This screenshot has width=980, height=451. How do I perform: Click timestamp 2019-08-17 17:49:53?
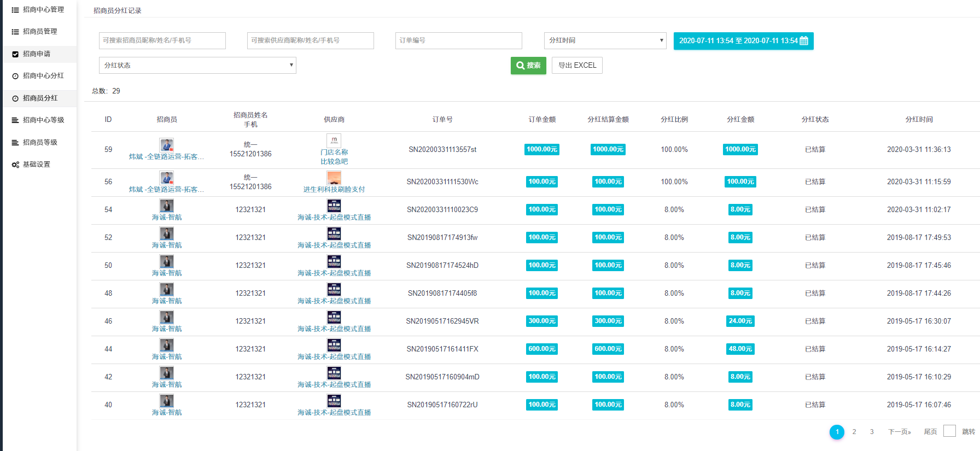919,237
